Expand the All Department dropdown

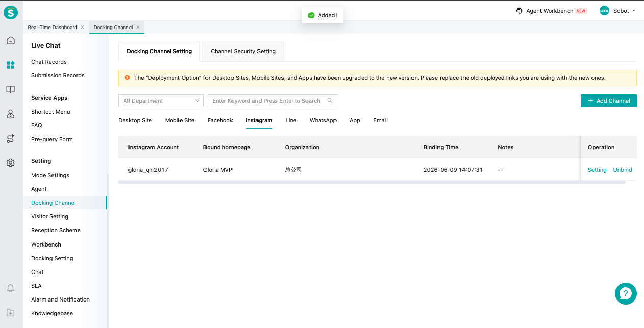(x=161, y=101)
